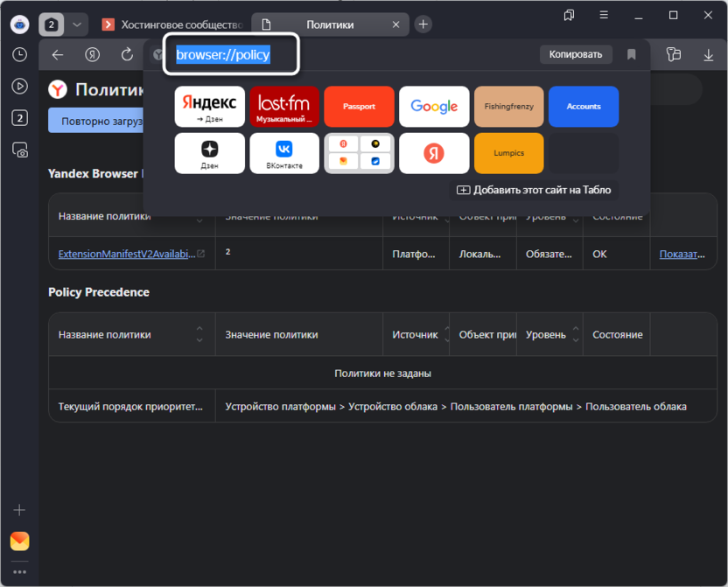Screen dimensions: 728x587
Task: Click Yandex logo beside Политики heading
Action: pyautogui.click(x=58, y=89)
